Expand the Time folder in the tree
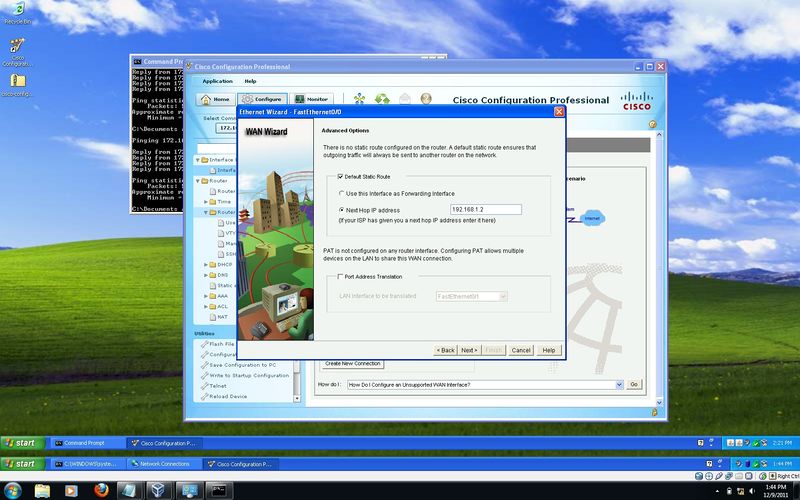 pyautogui.click(x=206, y=202)
